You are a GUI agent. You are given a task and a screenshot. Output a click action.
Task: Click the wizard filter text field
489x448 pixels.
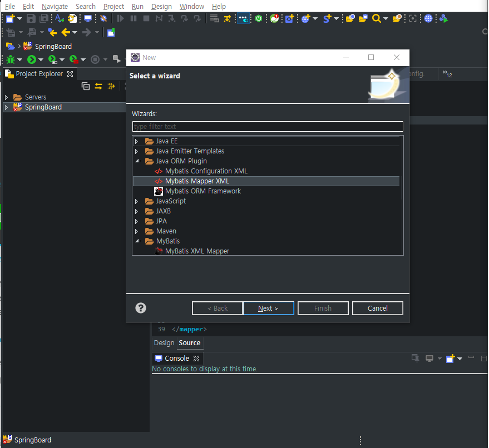point(268,127)
